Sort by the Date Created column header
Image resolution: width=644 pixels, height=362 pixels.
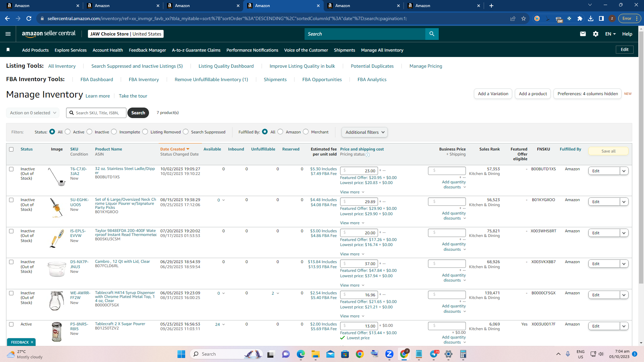point(175,149)
